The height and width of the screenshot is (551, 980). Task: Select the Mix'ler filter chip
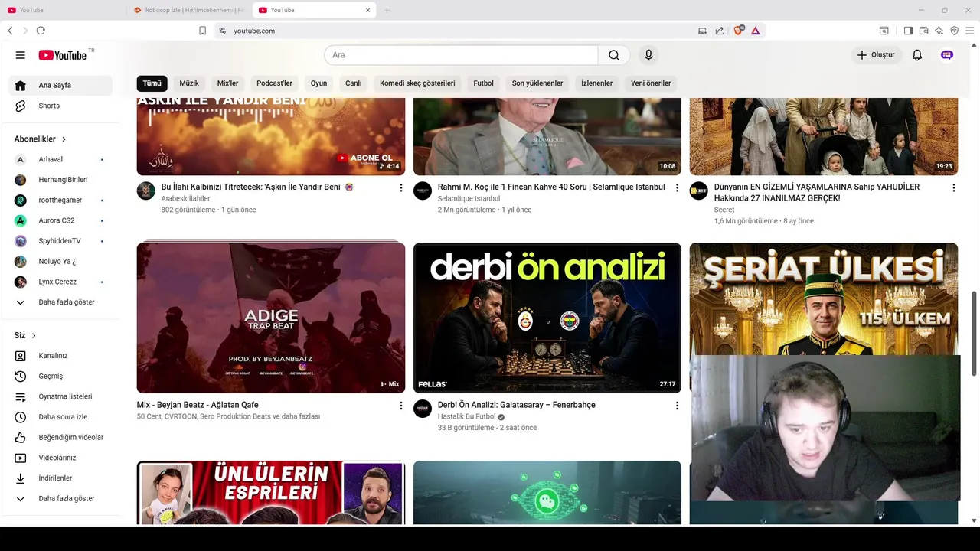tap(227, 83)
